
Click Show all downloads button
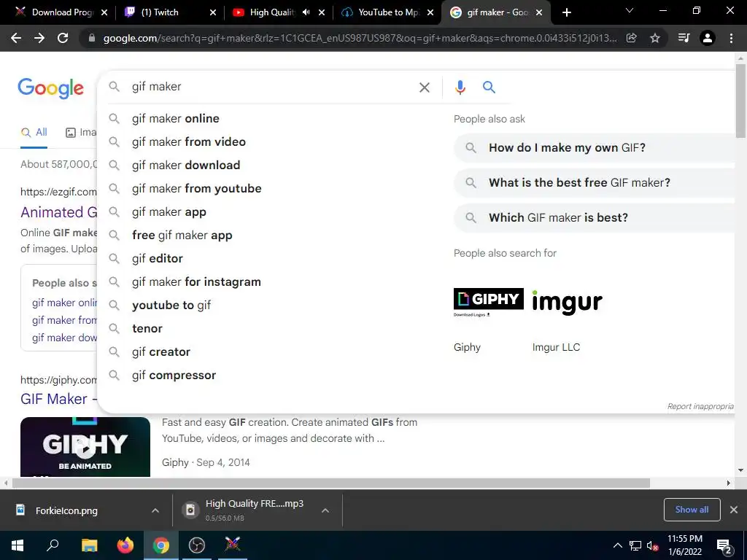point(692,510)
